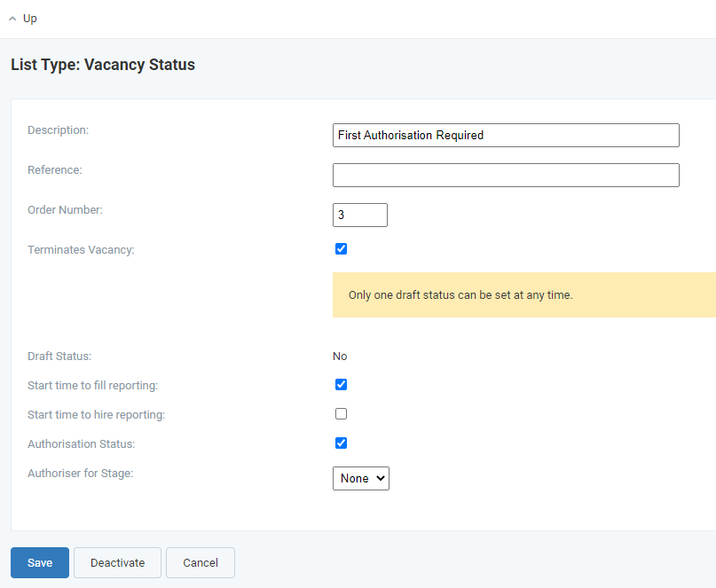Click the Terminates Vacancy label
This screenshot has width=716, height=588.
pyautogui.click(x=81, y=250)
